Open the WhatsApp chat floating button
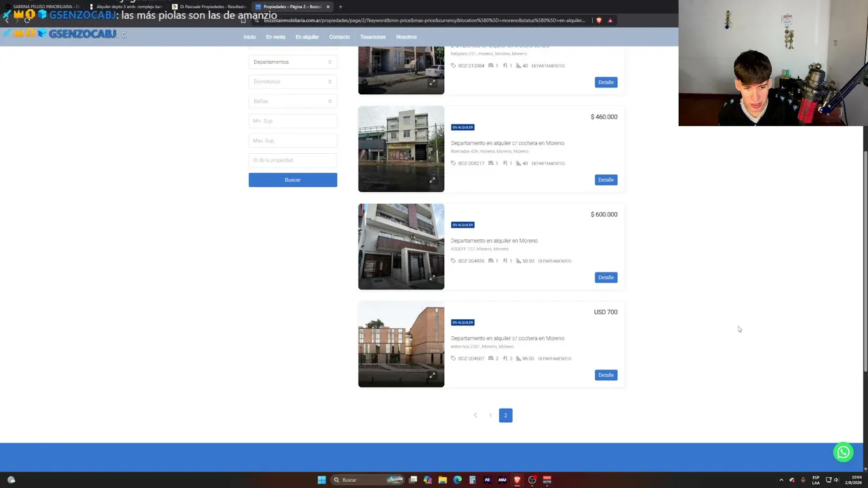 (843, 452)
